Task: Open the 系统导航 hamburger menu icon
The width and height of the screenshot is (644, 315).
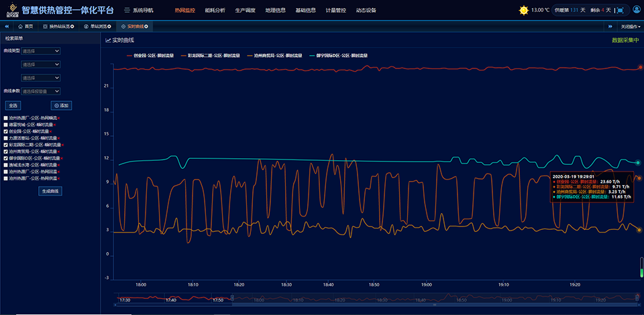Action: (x=127, y=10)
